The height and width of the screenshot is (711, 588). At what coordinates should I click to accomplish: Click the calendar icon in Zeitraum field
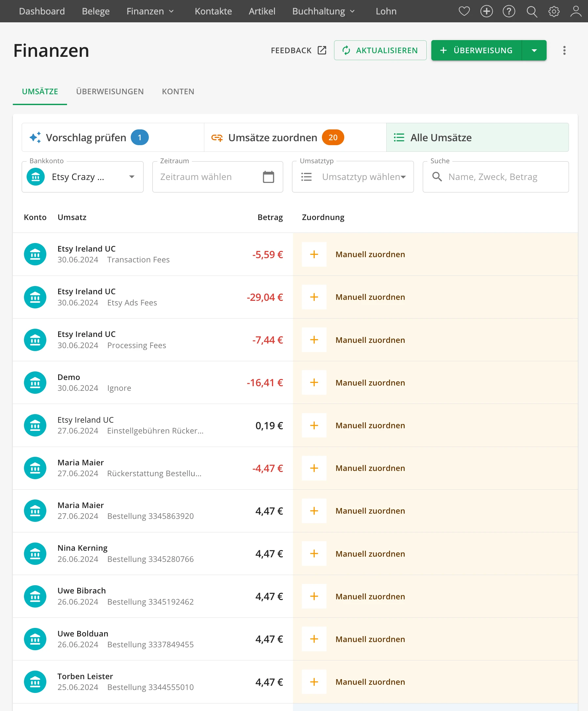click(268, 177)
